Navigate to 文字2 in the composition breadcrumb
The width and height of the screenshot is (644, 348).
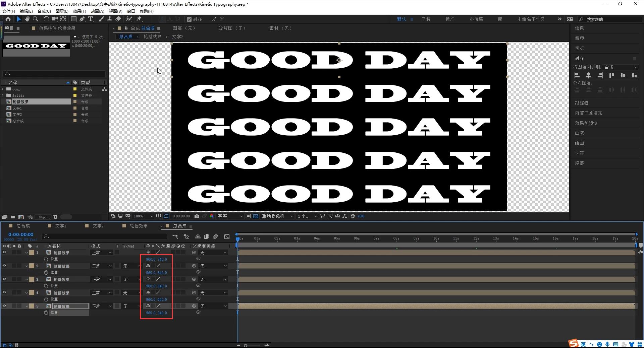pos(177,37)
